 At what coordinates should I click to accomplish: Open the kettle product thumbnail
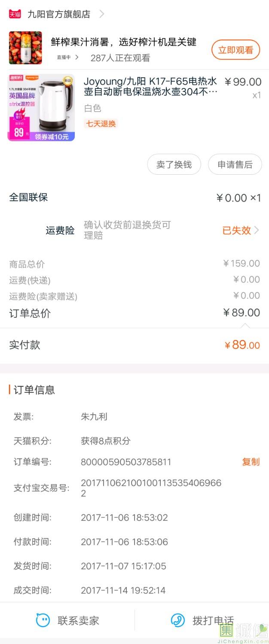(41, 107)
